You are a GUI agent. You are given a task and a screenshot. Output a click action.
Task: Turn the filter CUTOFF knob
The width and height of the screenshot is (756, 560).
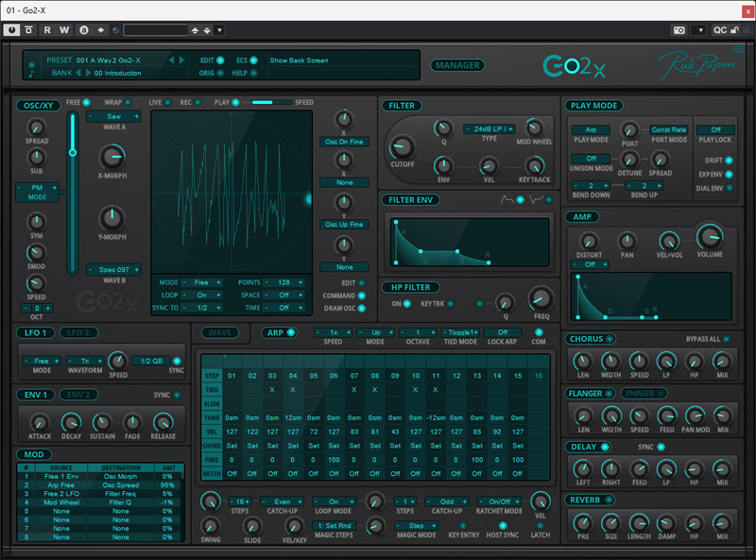(x=402, y=147)
